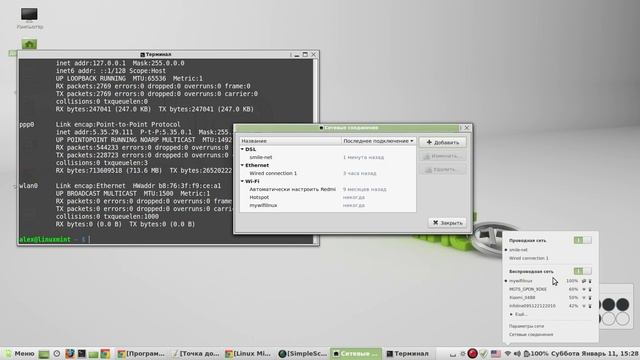Toggle the Проводная сеть switch
Image resolution: width=640 pixels, height=360 pixels.
[582, 240]
